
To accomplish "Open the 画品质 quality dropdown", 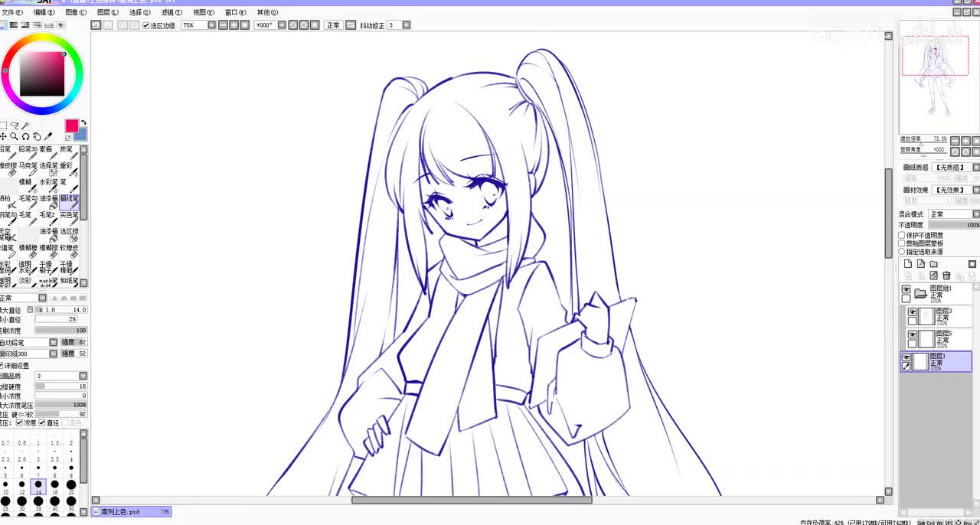I will [x=83, y=376].
